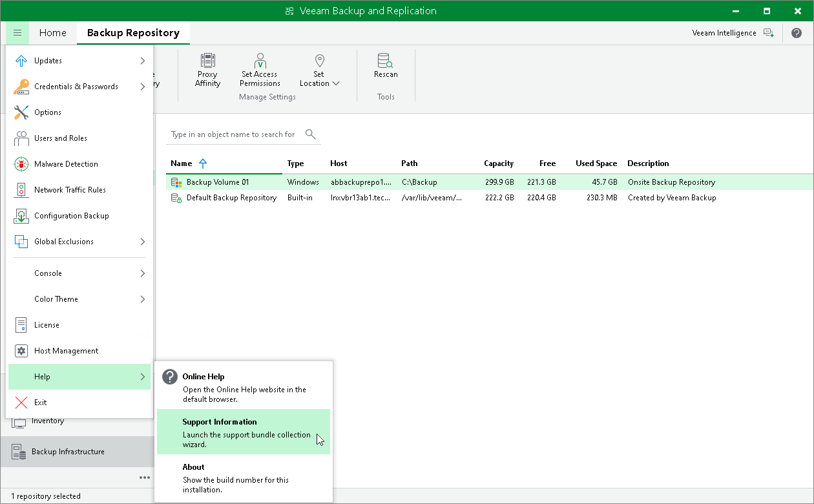Select the Default Backup Repository name

232,198
